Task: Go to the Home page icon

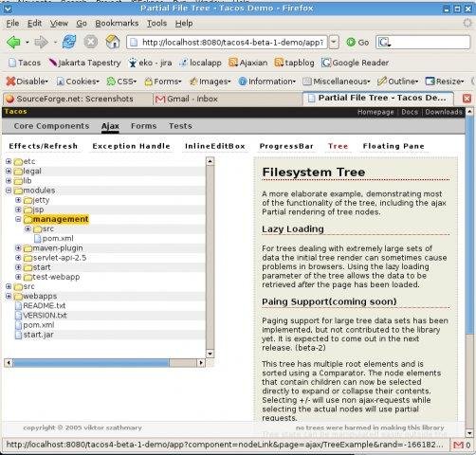Action: [113, 42]
